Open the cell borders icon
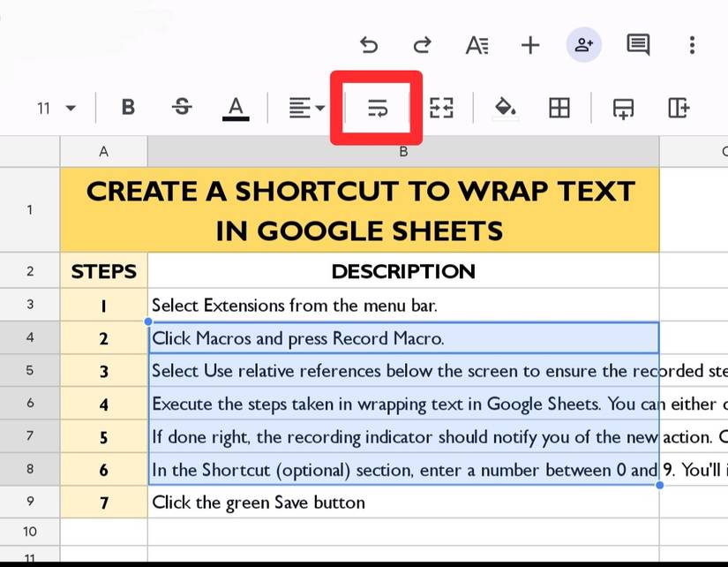 click(559, 109)
